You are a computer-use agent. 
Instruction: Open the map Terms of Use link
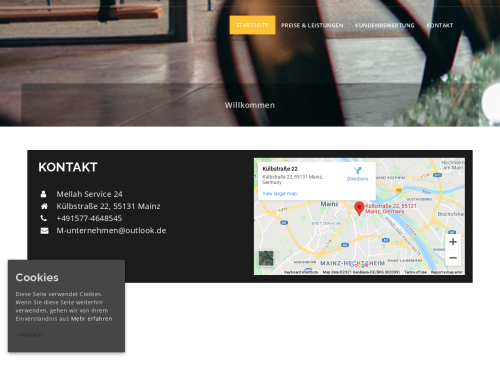415,272
